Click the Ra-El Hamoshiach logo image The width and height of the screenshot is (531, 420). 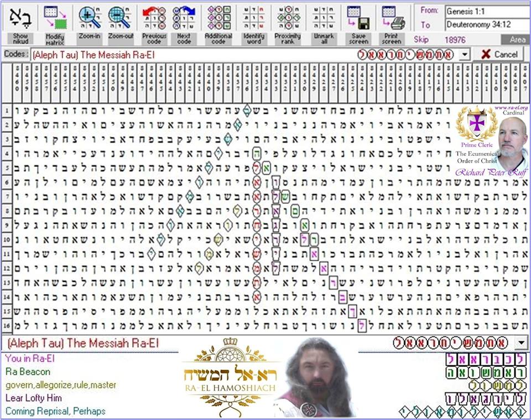(230, 377)
